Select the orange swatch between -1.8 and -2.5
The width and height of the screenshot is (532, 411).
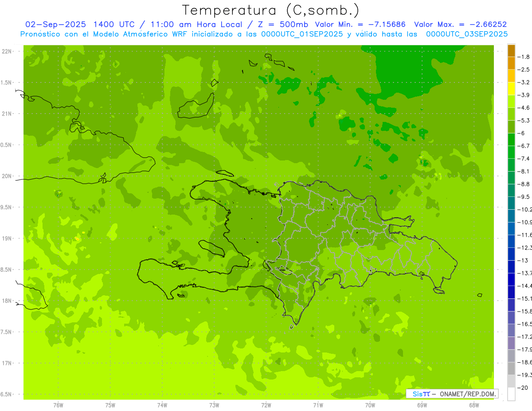pos(511,63)
